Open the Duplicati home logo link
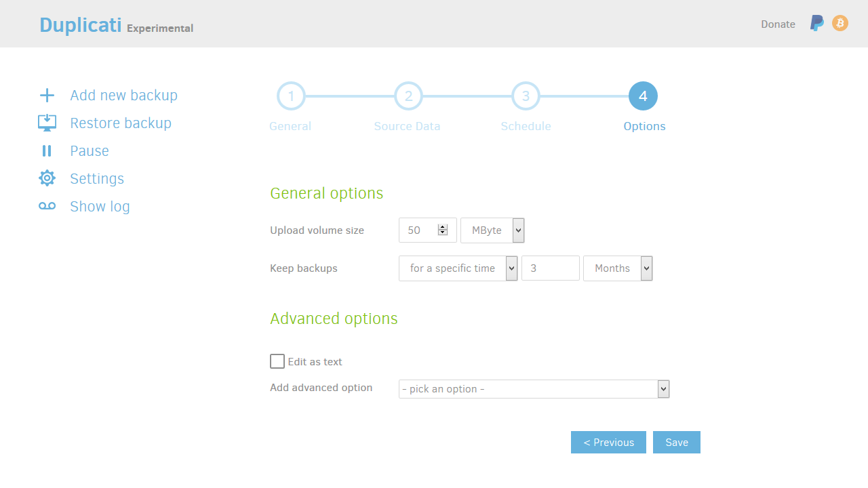Image resolution: width=868 pixels, height=488 pixels. pyautogui.click(x=81, y=25)
